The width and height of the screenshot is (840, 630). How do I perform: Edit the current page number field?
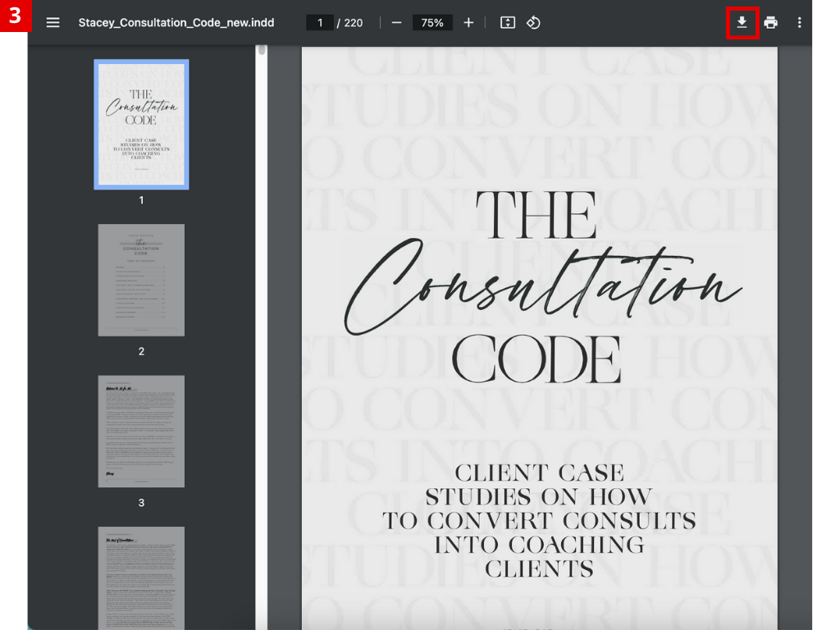click(x=320, y=22)
